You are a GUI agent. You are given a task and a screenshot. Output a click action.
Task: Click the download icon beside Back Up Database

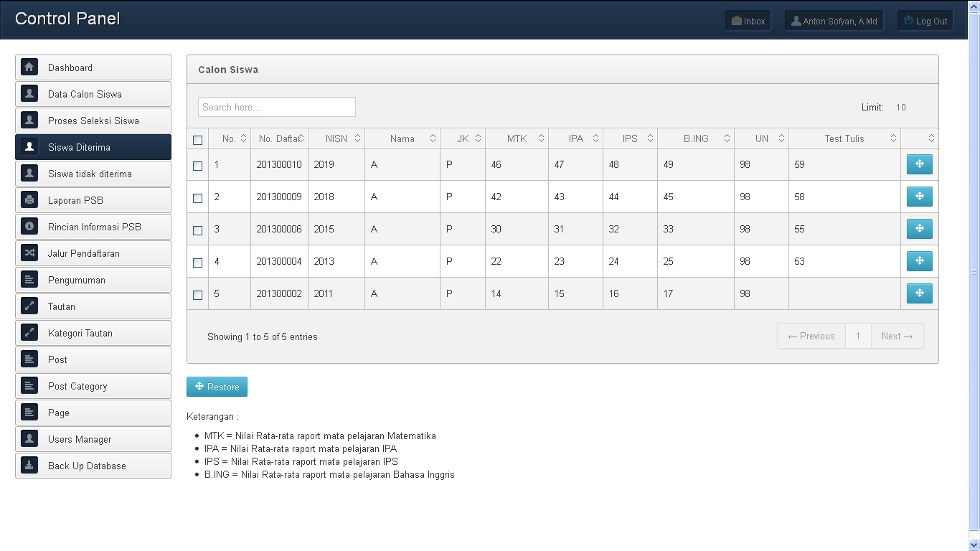tap(29, 466)
